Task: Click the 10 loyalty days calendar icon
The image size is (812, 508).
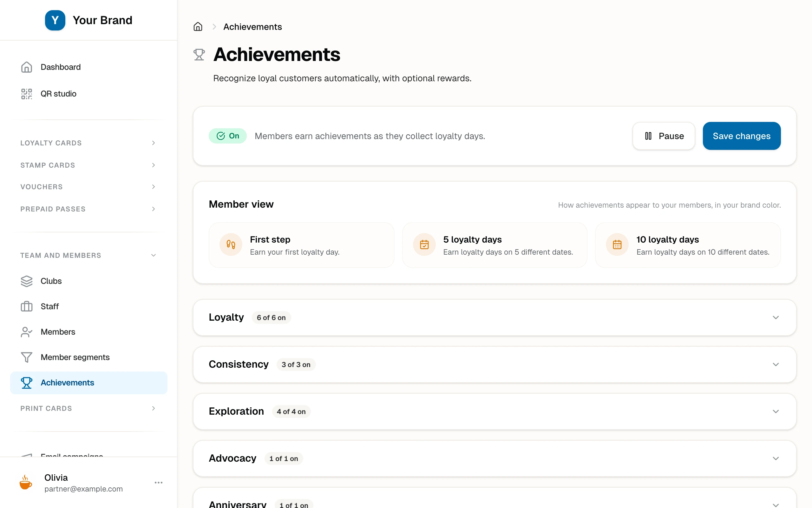Action: tap(617, 244)
